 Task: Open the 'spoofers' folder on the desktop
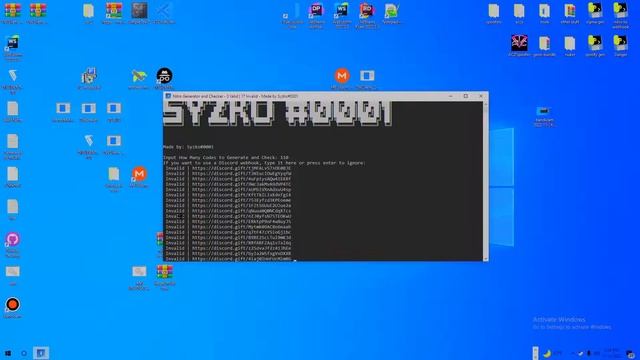coord(494,11)
